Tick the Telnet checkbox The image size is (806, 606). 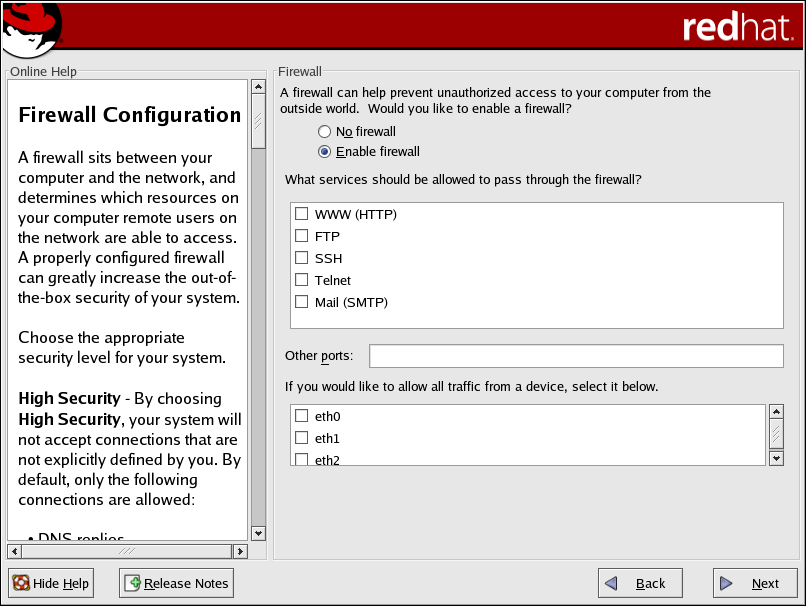301,280
